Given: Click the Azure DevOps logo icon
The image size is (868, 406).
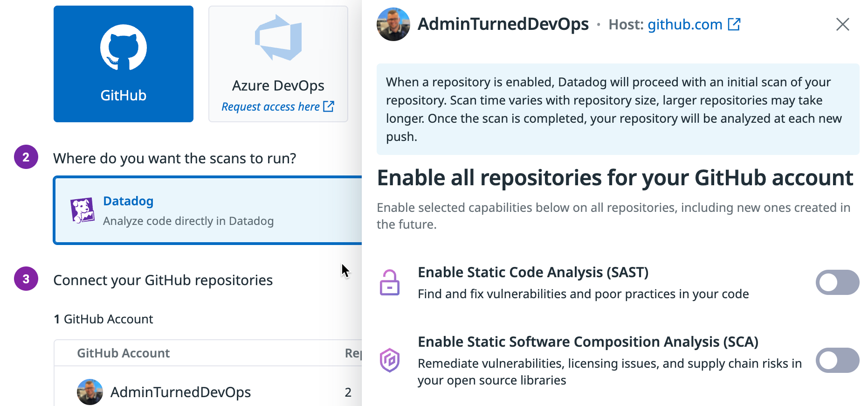Looking at the screenshot, I should click(278, 37).
